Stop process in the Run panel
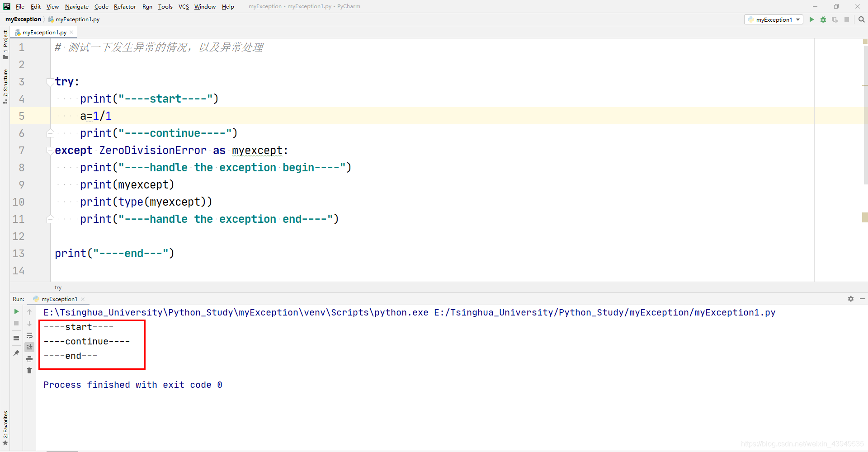 pos(16,323)
